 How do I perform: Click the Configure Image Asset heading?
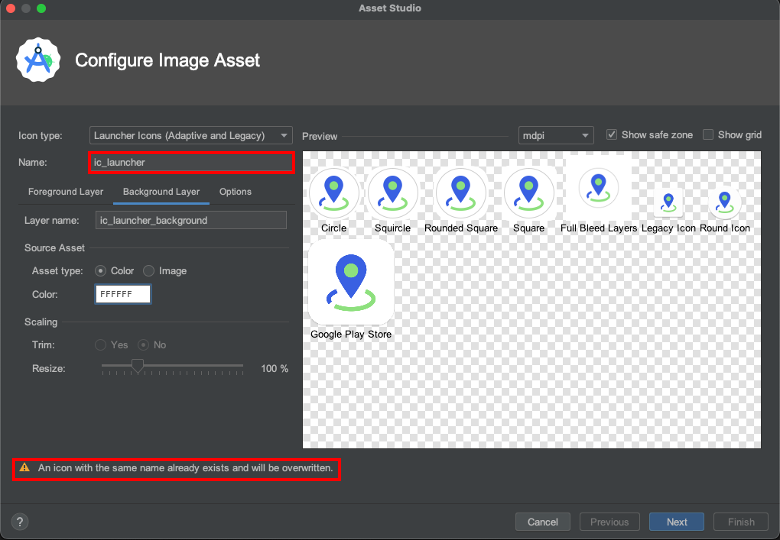pyautogui.click(x=168, y=60)
